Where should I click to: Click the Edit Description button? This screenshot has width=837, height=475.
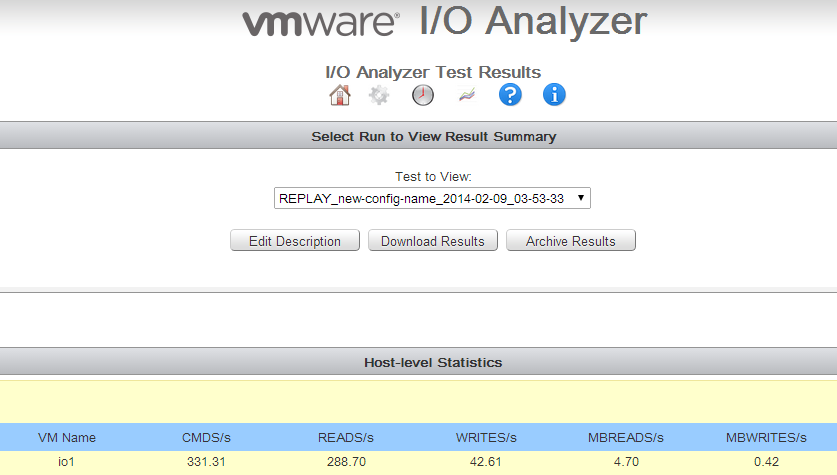tap(295, 241)
